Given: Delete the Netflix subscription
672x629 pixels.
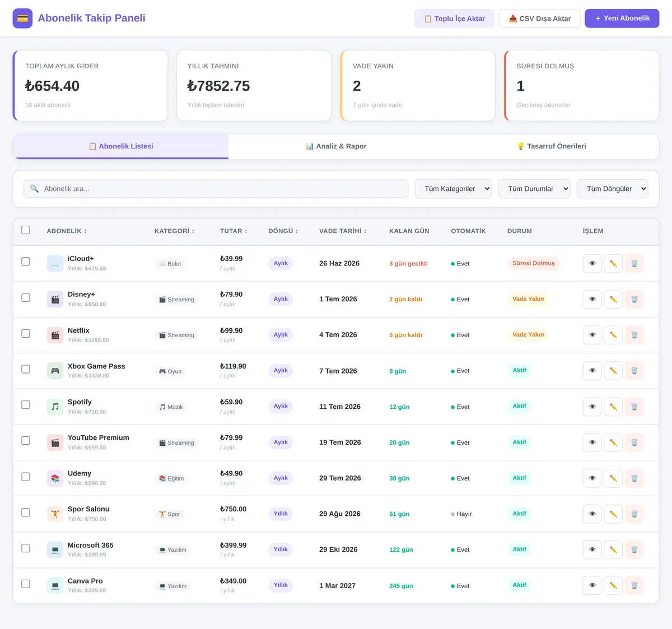Looking at the screenshot, I should tap(634, 335).
